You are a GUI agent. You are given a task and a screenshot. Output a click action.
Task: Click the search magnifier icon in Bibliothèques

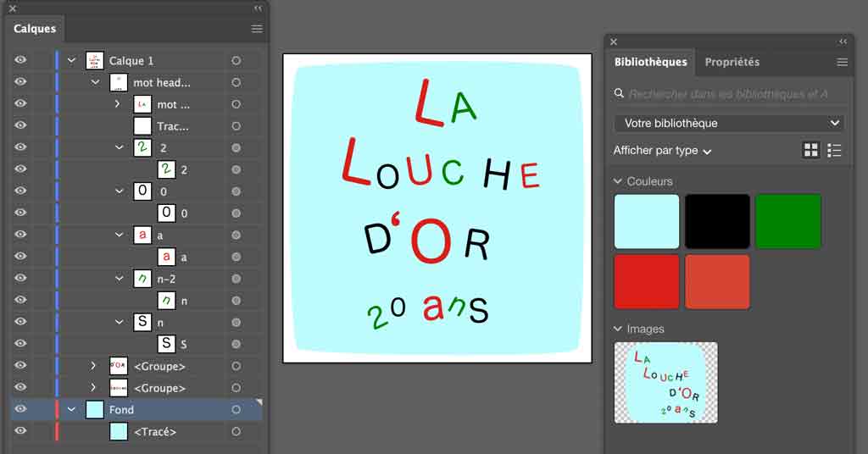tap(619, 93)
